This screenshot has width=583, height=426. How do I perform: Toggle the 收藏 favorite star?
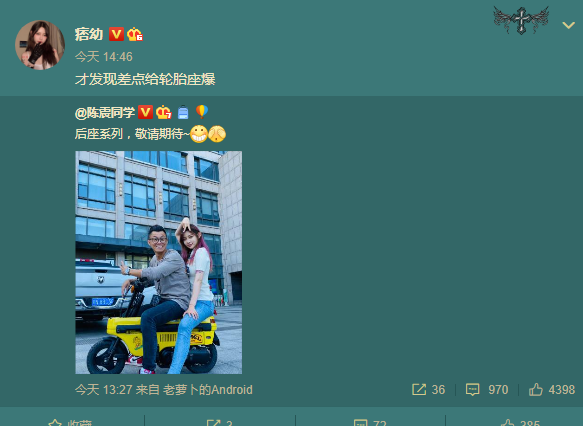point(71,423)
